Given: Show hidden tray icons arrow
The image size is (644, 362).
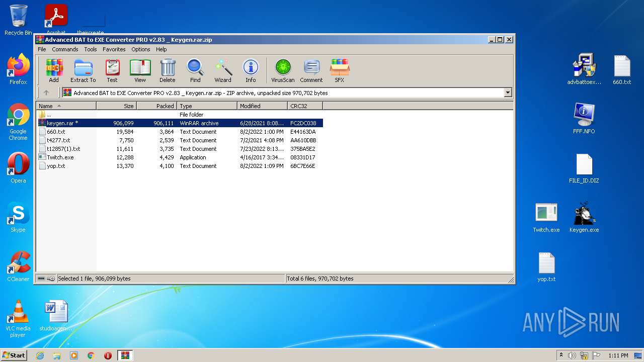Looking at the screenshot, I should 561,355.
